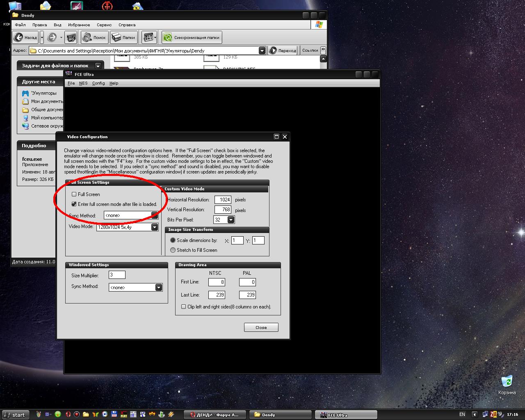Viewport: 525px width, 420px height.
Task: Click Vertical Resolution input field
Action: (x=223, y=210)
